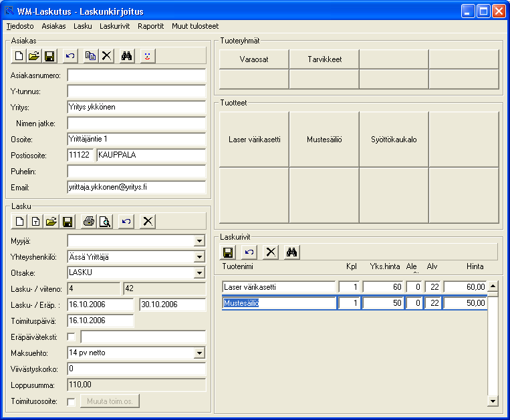Click the Puhelin input field

136,172
